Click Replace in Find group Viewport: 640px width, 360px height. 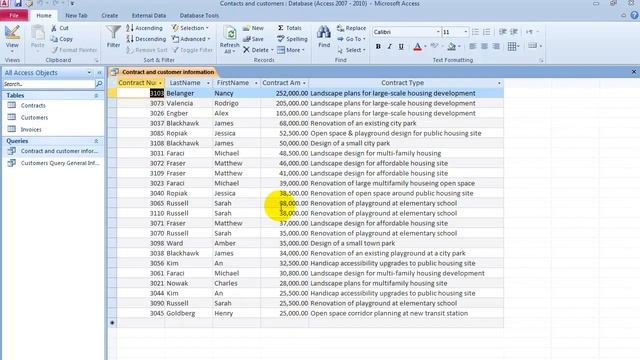pos(351,28)
